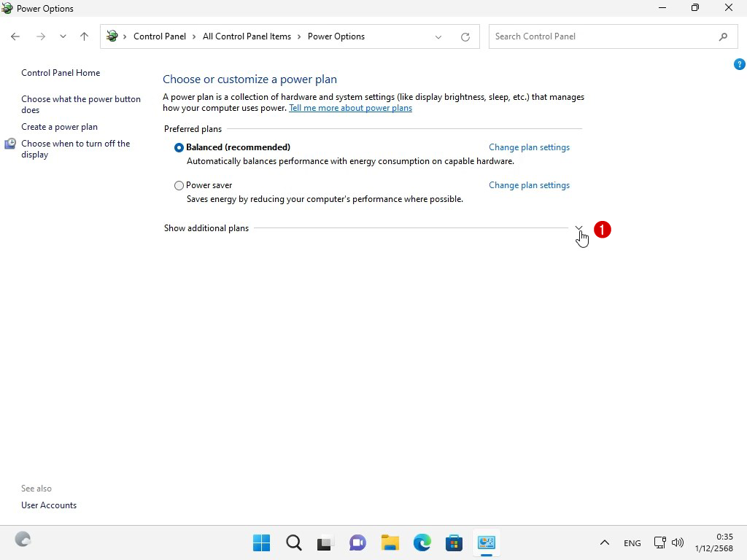Click the blue help question mark icon

739,64
